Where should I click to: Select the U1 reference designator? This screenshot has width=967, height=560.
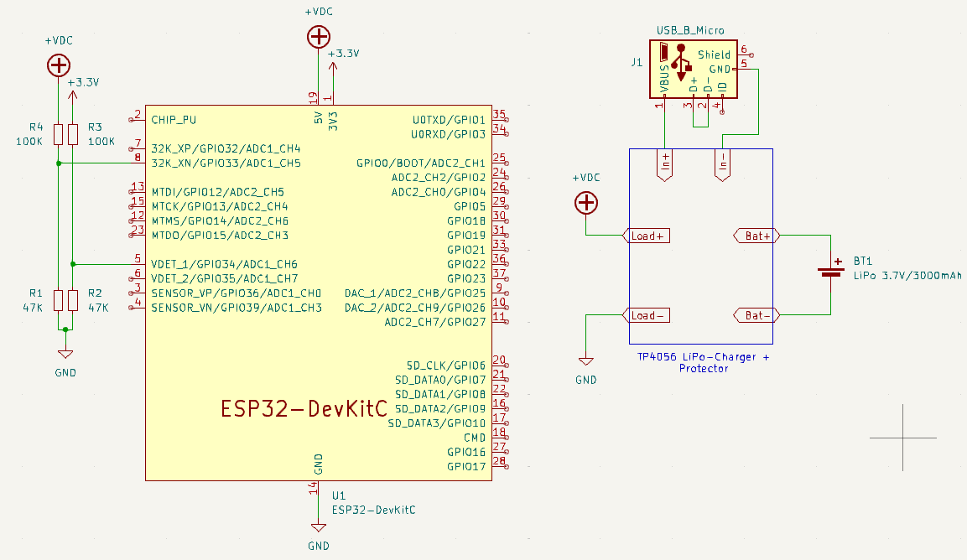click(x=339, y=495)
